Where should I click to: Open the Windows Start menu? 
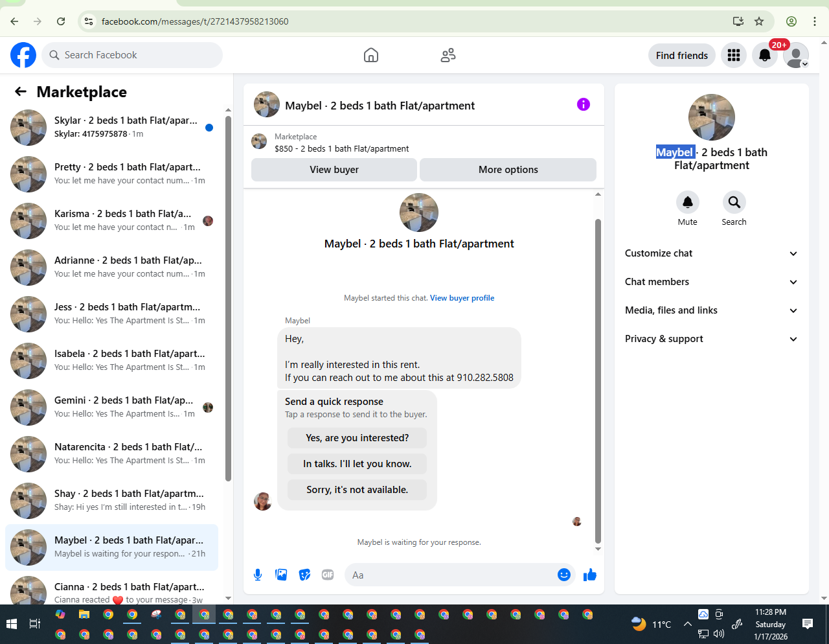click(x=11, y=624)
